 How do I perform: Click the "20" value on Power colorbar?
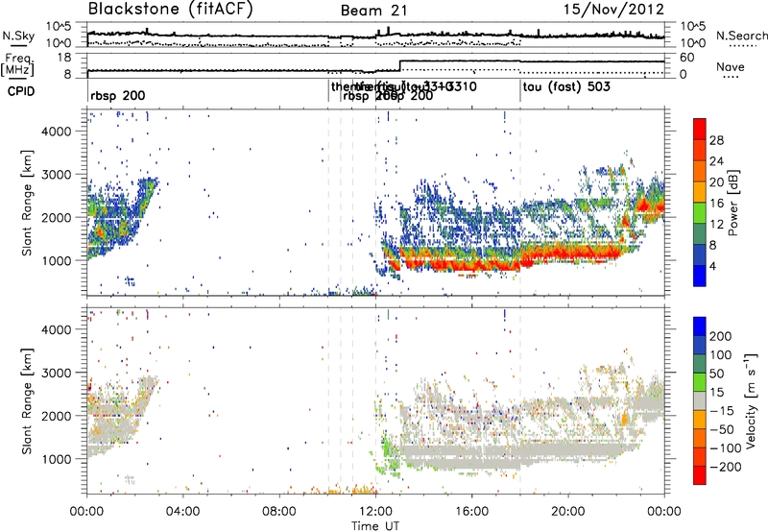coord(715,182)
